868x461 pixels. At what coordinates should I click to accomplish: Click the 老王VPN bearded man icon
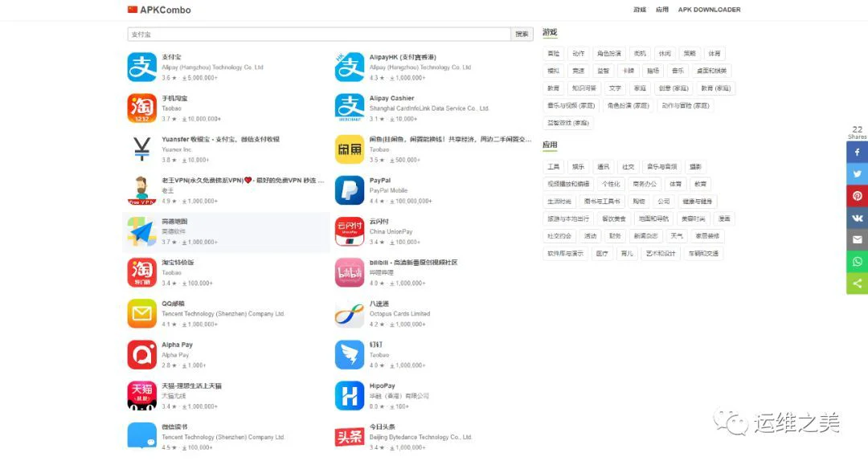click(141, 190)
